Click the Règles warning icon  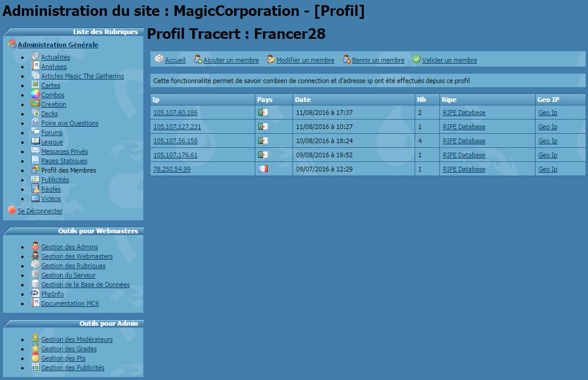[35, 189]
